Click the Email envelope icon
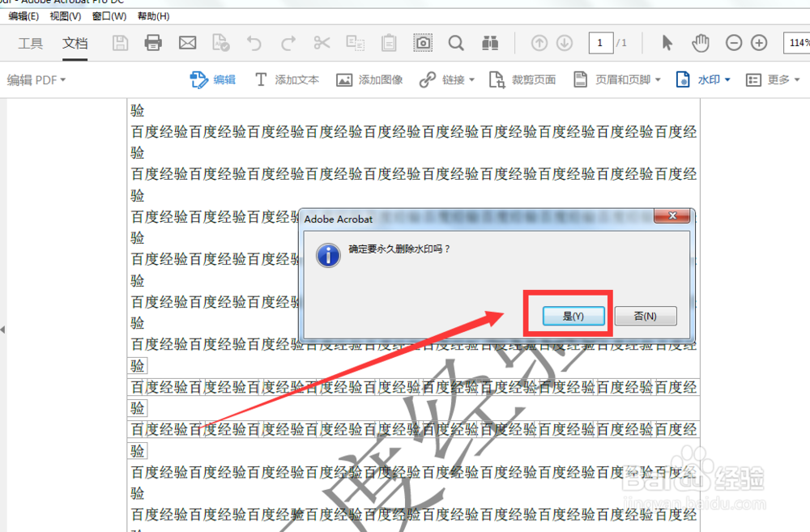The height and width of the screenshot is (532, 810). click(188, 43)
